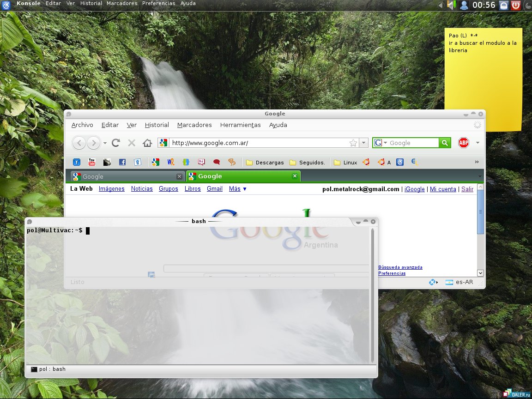Open Mi cuenta link
Screen dimensions: 532x399
click(443, 189)
